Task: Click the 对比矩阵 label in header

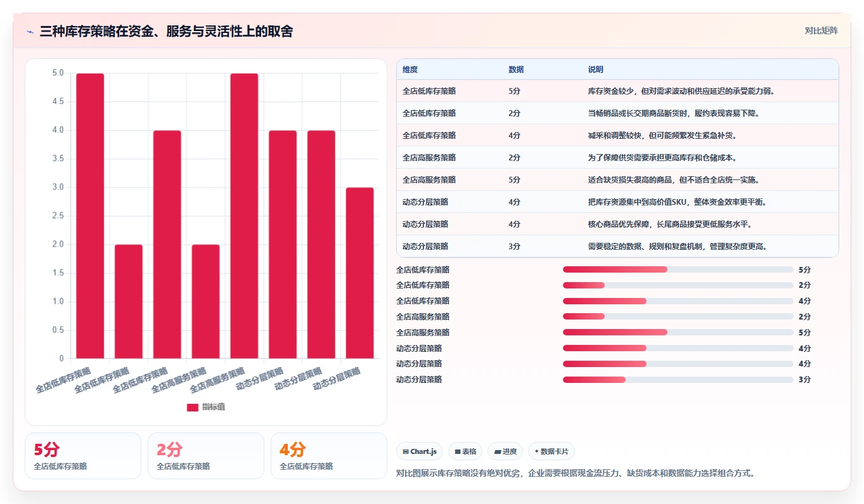Action: [822, 30]
